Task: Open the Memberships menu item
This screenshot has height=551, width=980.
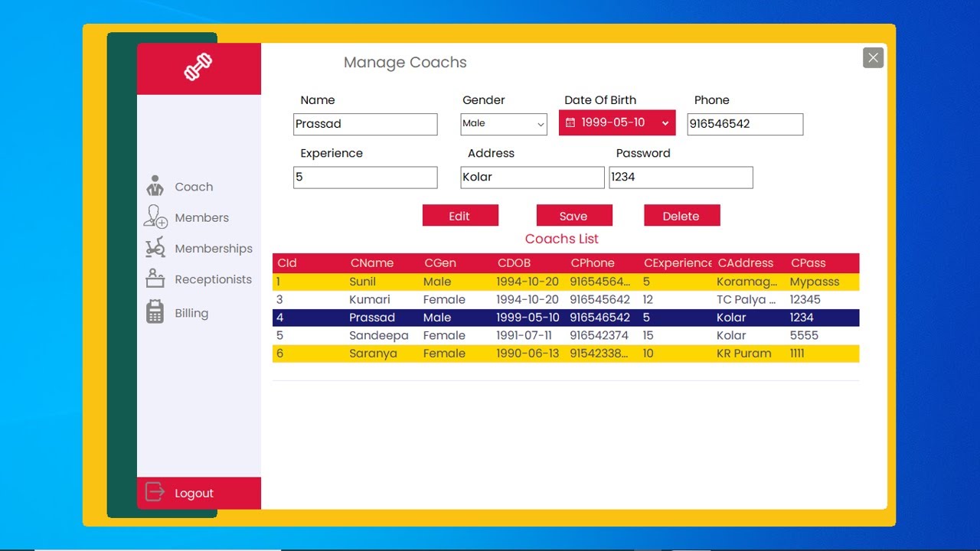Action: tap(214, 249)
